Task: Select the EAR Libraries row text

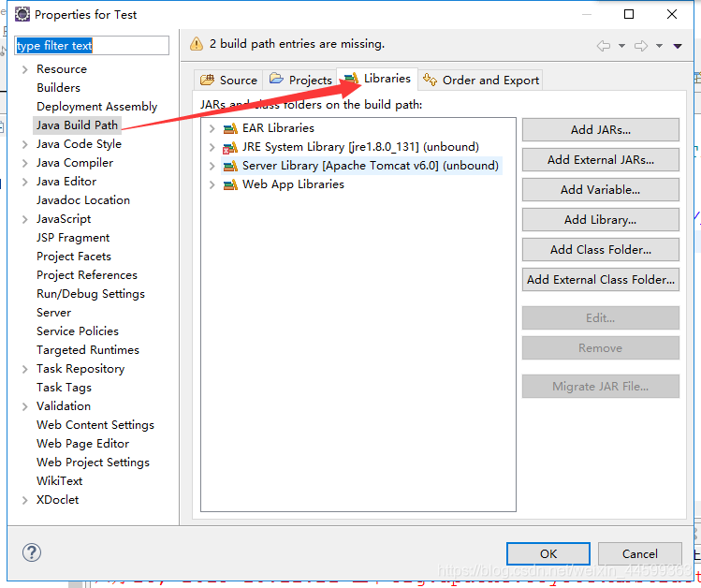Action: tap(278, 128)
